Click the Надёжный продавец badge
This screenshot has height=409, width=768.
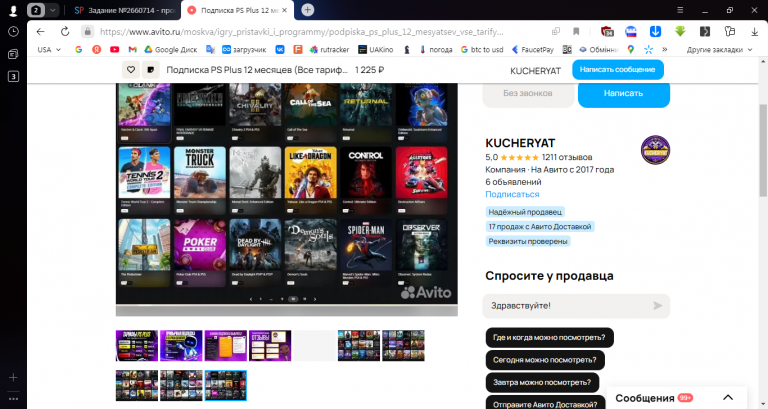click(x=525, y=212)
